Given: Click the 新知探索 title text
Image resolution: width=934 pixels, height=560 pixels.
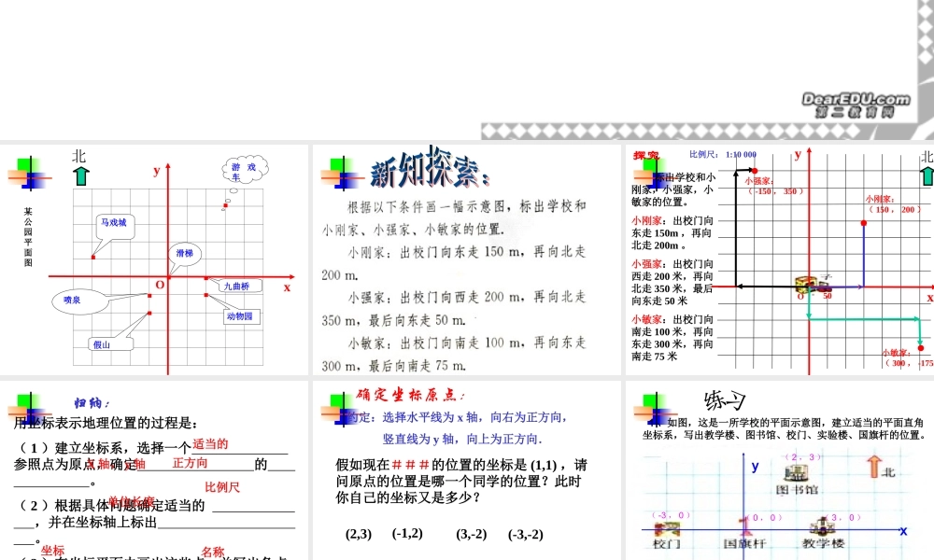Looking at the screenshot, I should 430,169.
